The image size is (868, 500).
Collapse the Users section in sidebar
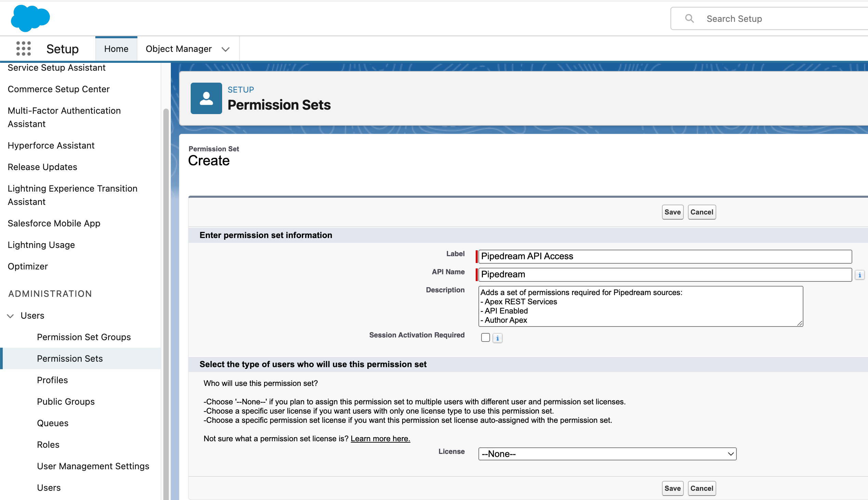click(11, 316)
